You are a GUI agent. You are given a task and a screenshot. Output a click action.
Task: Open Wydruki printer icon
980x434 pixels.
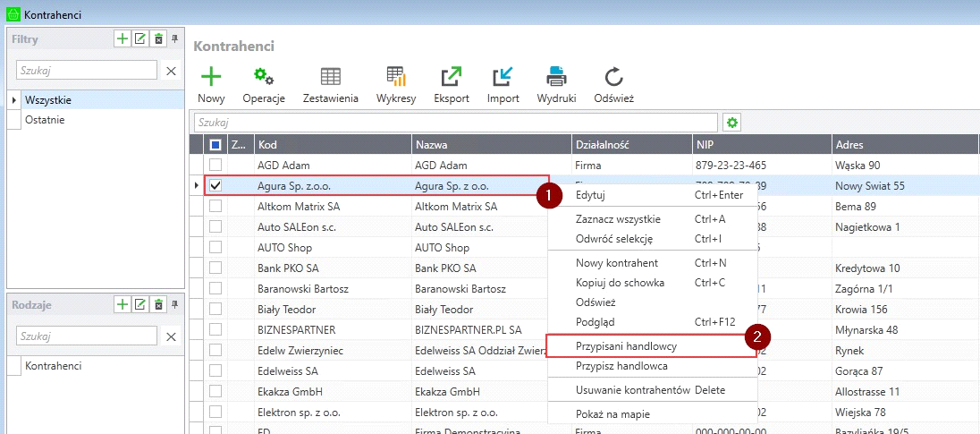[x=556, y=78]
